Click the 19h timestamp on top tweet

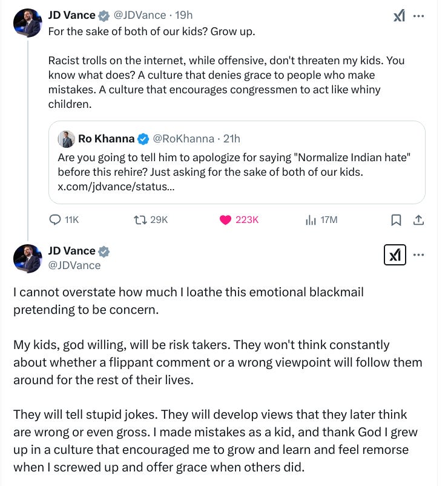182,16
